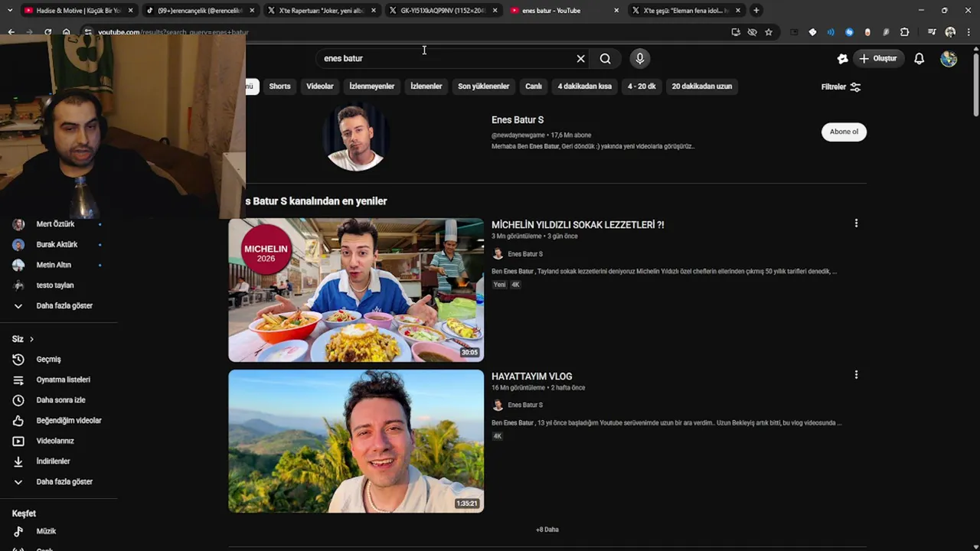980x551 pixels.
Task: Open Filtreler filter options
Action: coord(841,86)
